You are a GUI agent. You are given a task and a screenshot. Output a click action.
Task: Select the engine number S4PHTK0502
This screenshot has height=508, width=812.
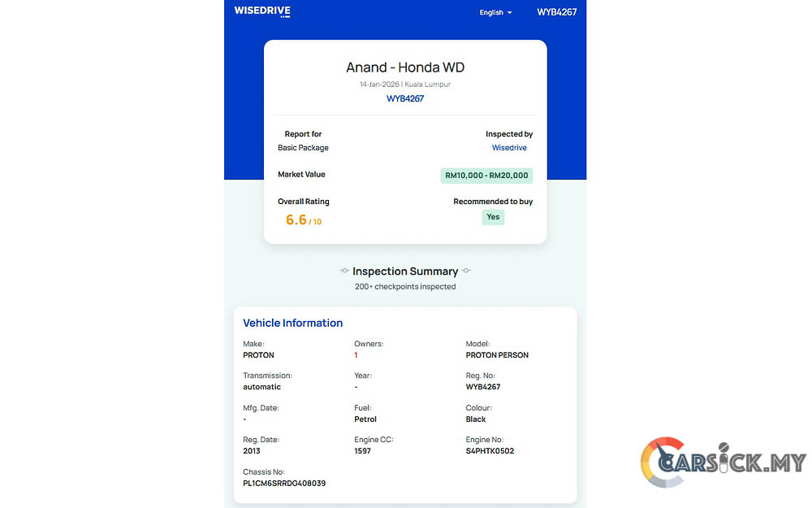coord(490,451)
